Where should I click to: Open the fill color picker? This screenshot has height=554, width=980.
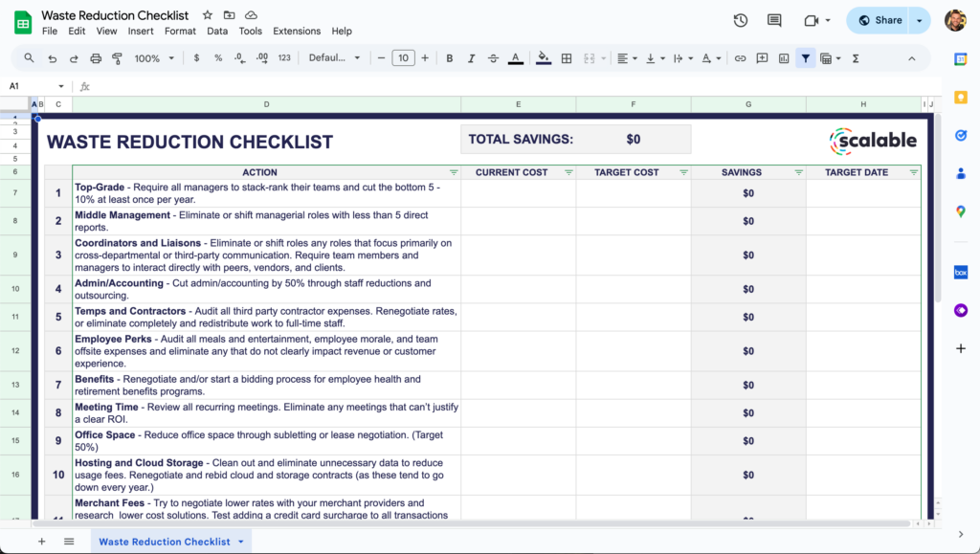pyautogui.click(x=544, y=58)
